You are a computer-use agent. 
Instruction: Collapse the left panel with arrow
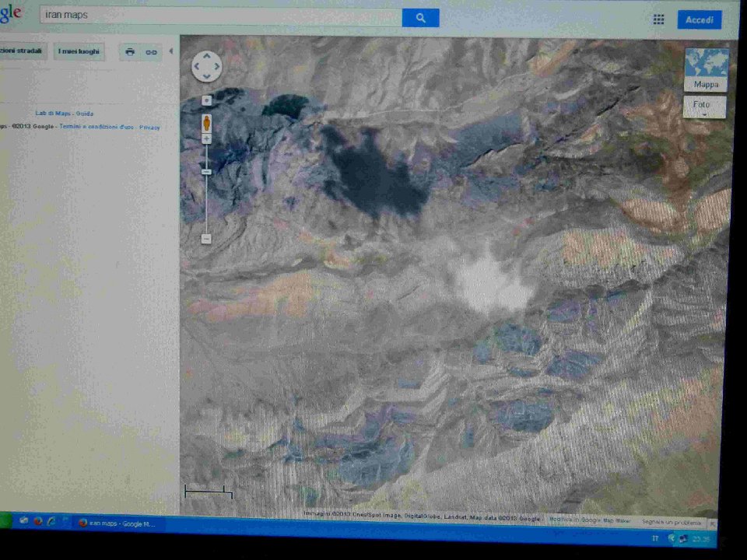click(171, 51)
